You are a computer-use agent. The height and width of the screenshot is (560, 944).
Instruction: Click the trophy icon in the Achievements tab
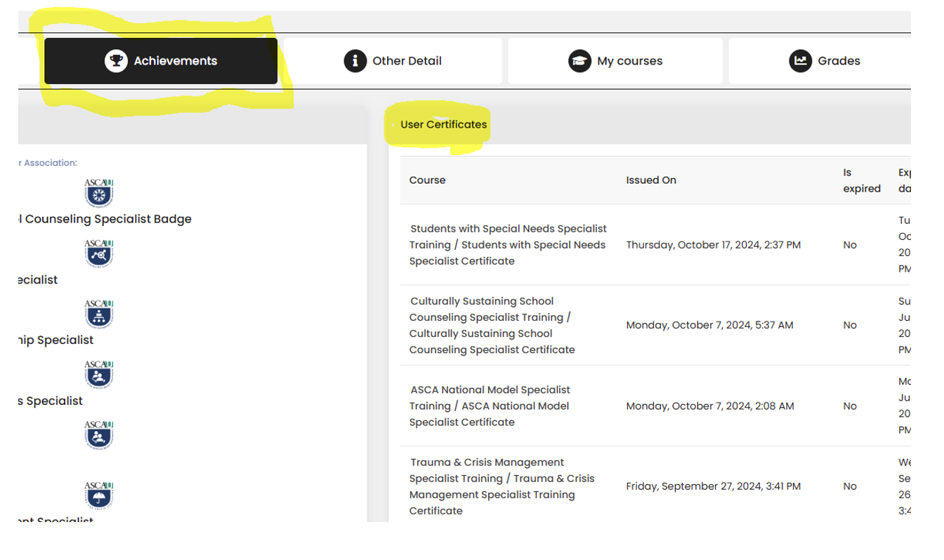pos(114,61)
